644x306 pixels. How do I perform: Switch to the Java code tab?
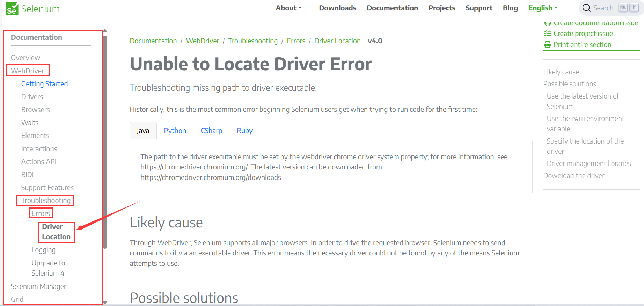tap(143, 131)
